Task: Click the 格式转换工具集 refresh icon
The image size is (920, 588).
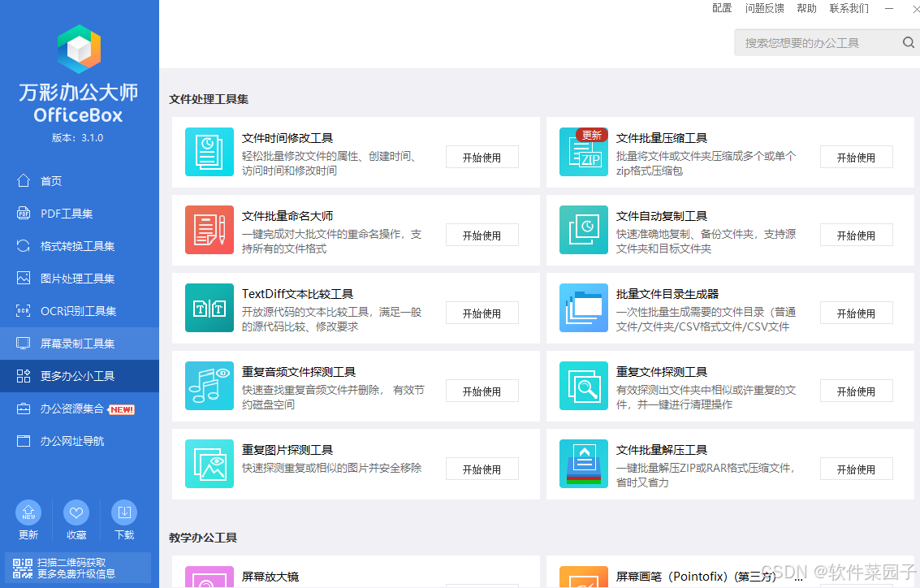Action: (24, 246)
